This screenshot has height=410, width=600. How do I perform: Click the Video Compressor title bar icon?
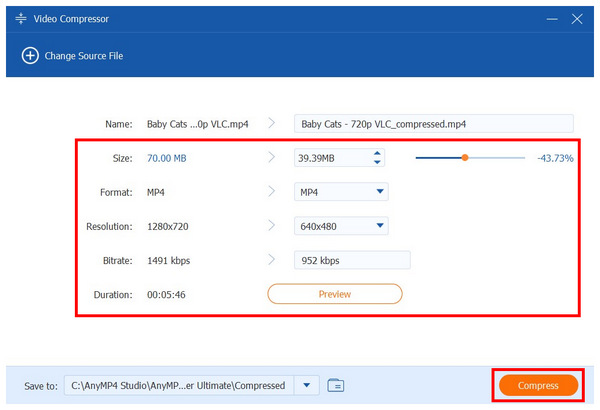click(21, 19)
